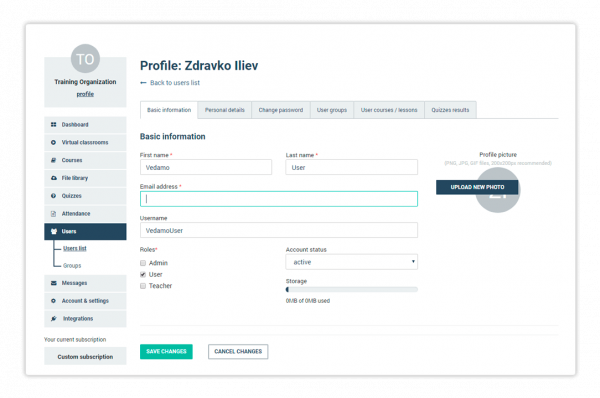The width and height of the screenshot is (600, 398).
Task: Enable the Admin role checkbox
Action: [x=143, y=263]
